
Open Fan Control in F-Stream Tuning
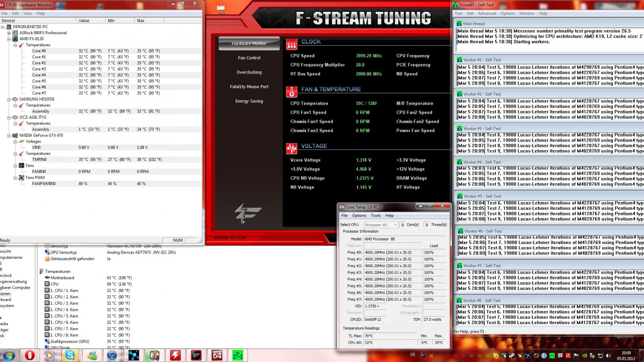(x=249, y=58)
